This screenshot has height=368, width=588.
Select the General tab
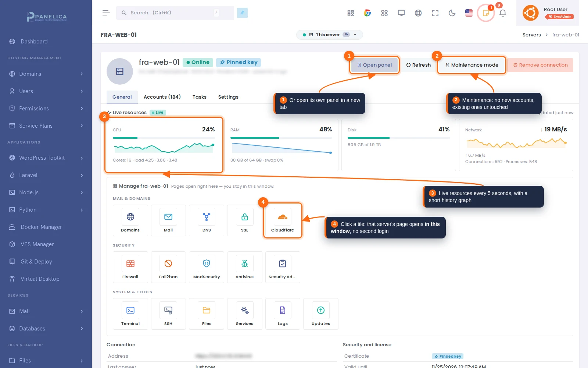tap(122, 97)
